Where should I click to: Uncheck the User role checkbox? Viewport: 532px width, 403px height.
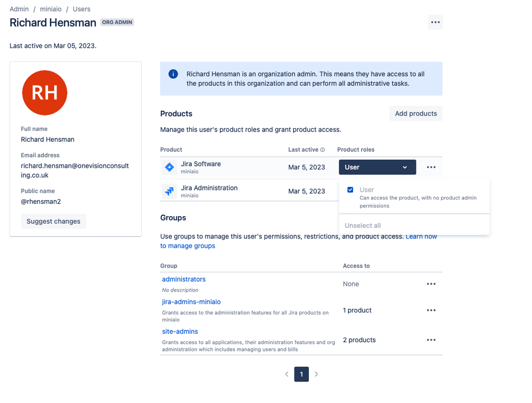click(350, 190)
